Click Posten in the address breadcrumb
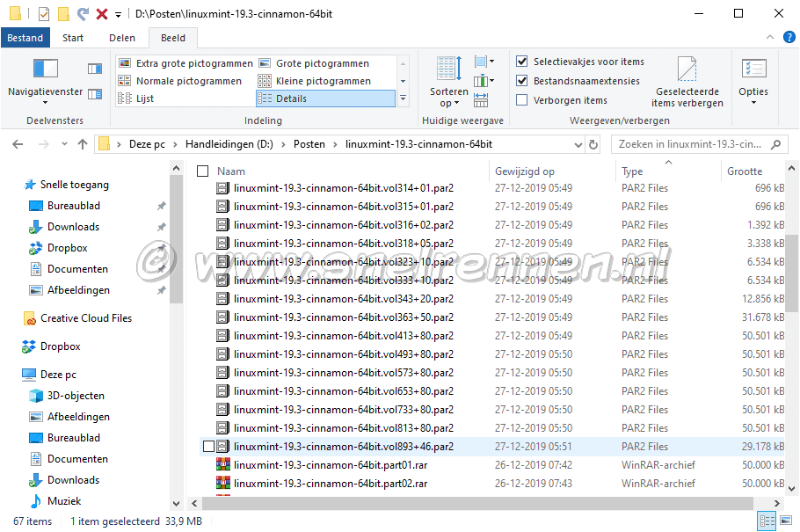Image resolution: width=800 pixels, height=532 pixels. [x=309, y=144]
